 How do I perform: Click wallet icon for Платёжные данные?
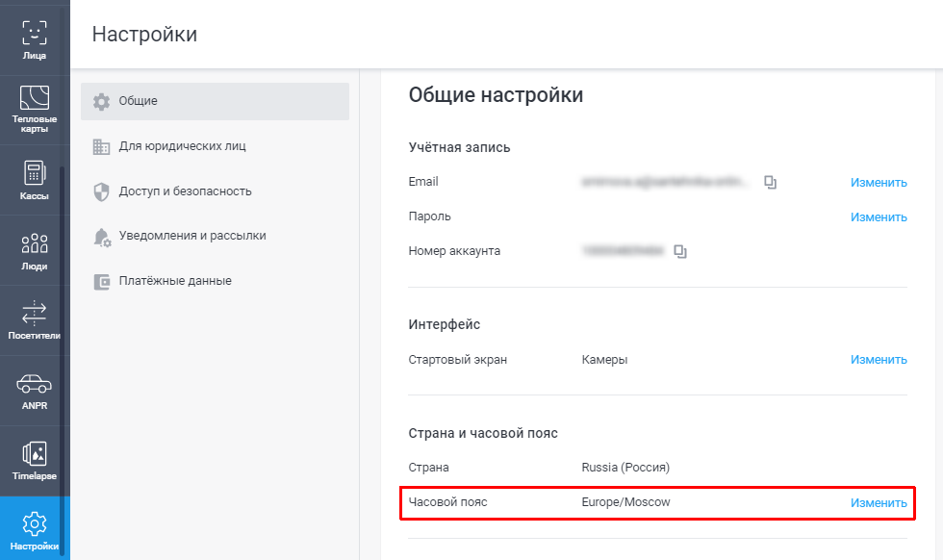pyautogui.click(x=102, y=282)
